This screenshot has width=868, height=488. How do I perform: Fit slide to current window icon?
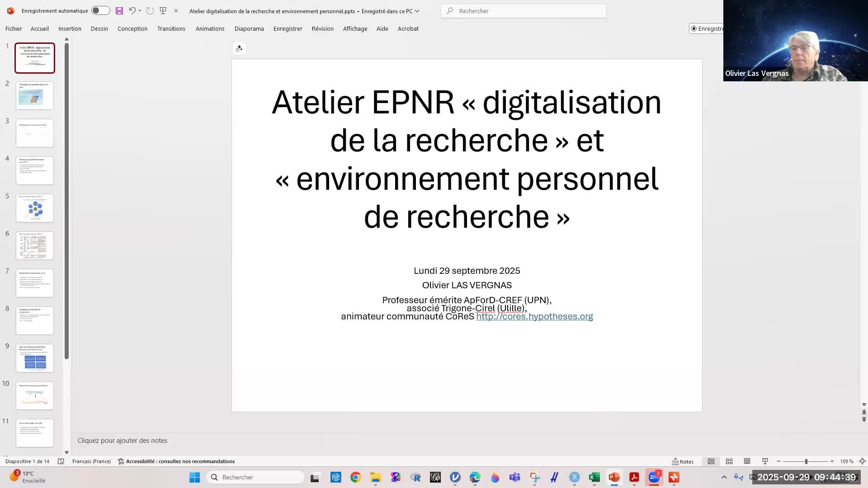pos(862,461)
